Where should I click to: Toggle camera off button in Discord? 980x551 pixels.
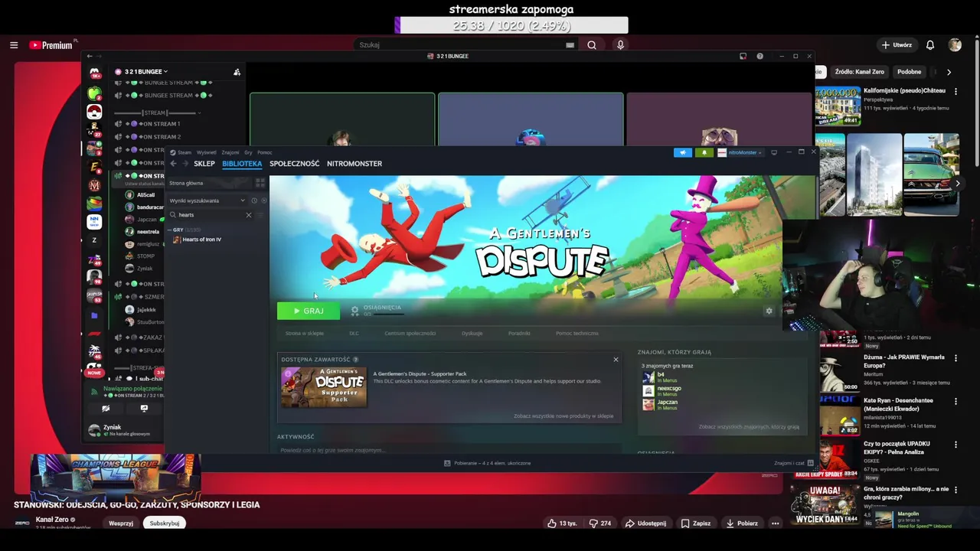pyautogui.click(x=106, y=409)
